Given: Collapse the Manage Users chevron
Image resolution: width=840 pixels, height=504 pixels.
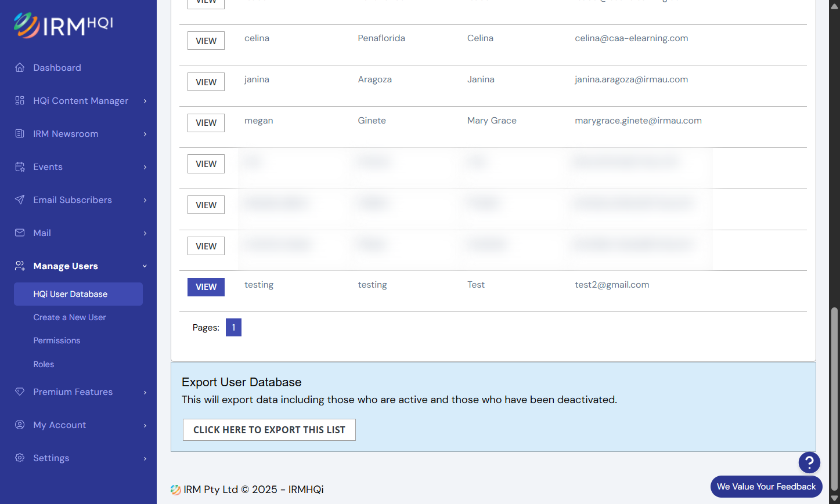Looking at the screenshot, I should click(145, 266).
